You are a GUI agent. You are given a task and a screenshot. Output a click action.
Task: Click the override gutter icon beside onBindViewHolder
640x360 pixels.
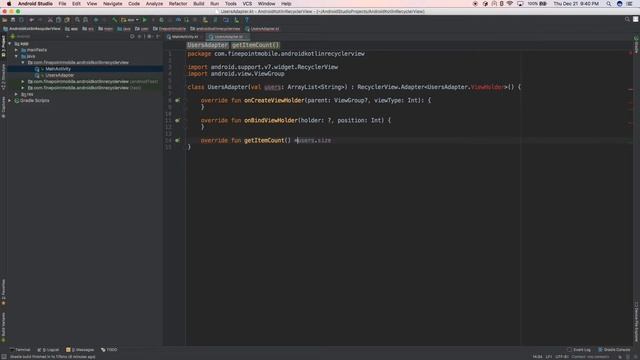pyautogui.click(x=177, y=120)
